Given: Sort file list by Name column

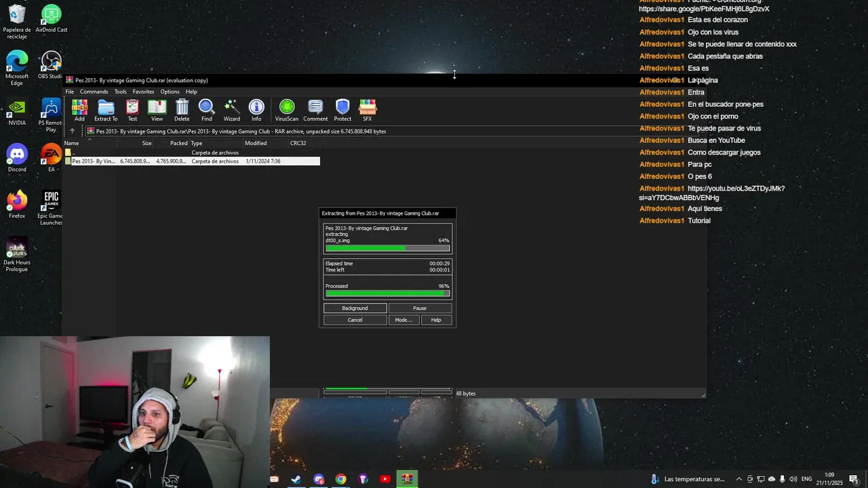Looking at the screenshot, I should pyautogui.click(x=90, y=143).
